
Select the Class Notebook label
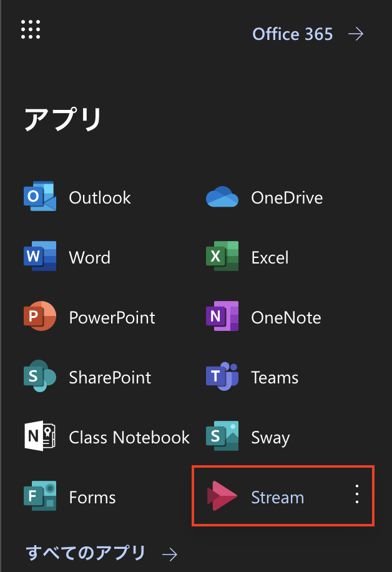(129, 437)
